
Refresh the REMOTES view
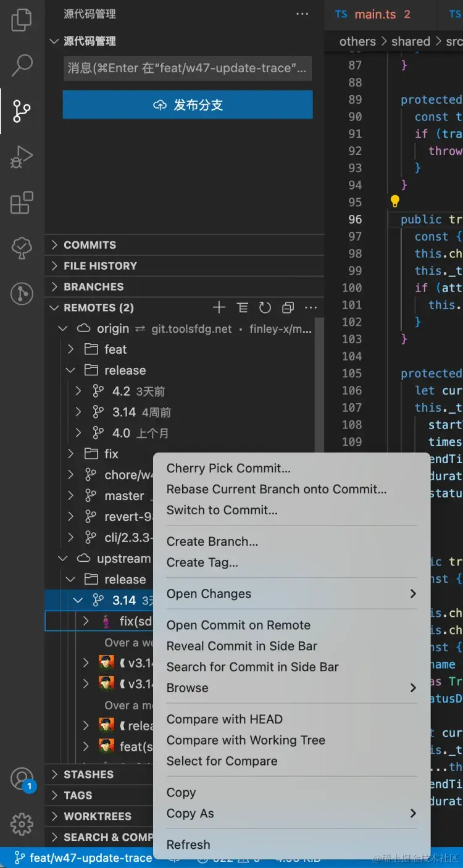coord(265,307)
